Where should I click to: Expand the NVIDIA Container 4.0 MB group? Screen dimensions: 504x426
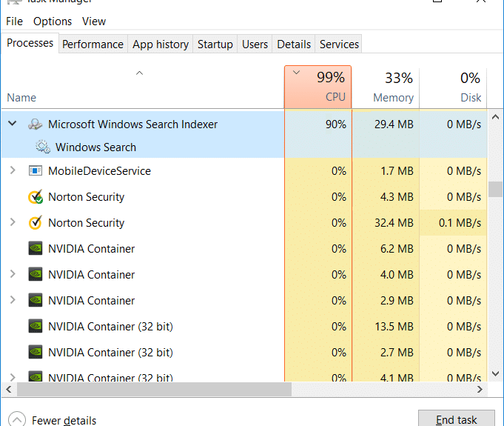[13, 274]
